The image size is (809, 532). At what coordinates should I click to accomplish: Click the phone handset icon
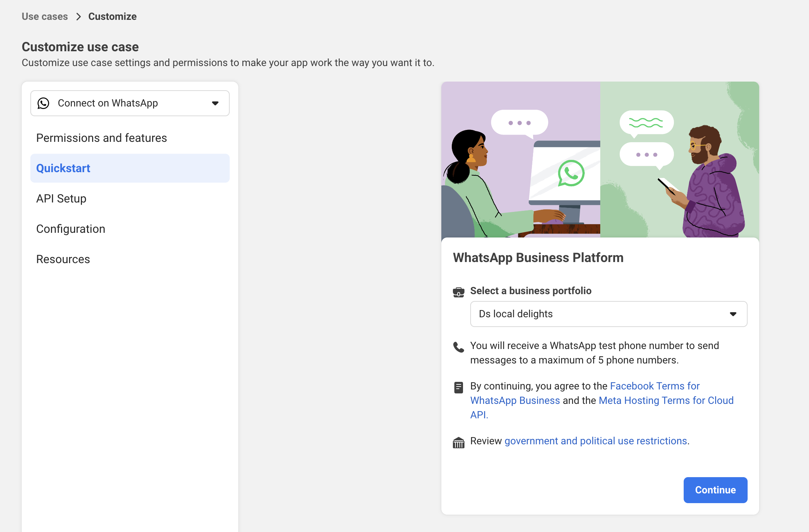(458, 347)
